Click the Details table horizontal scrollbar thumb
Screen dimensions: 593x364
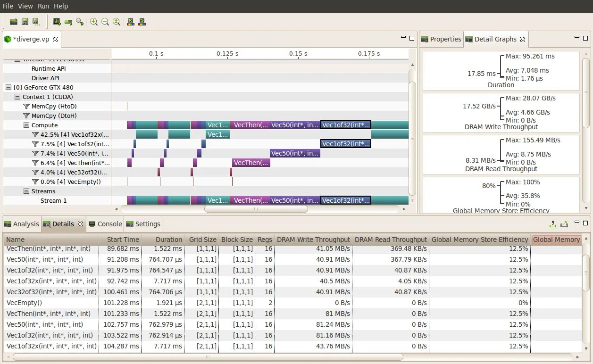[207, 357]
